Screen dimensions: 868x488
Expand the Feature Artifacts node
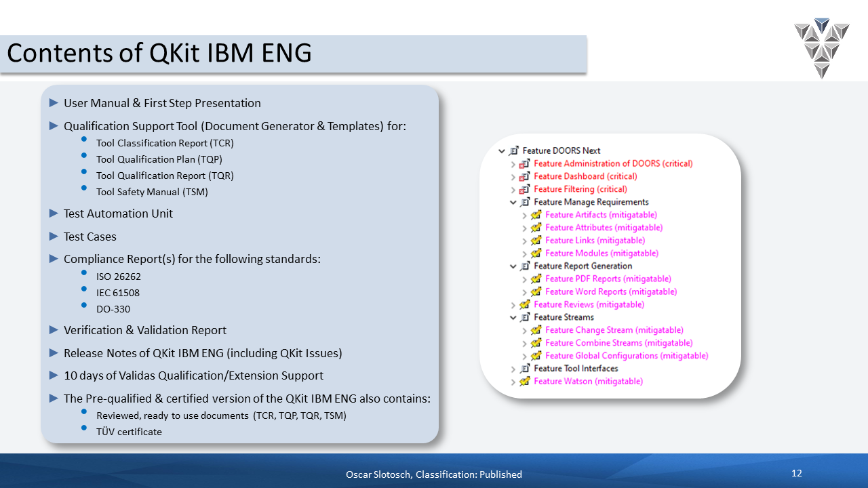click(525, 216)
